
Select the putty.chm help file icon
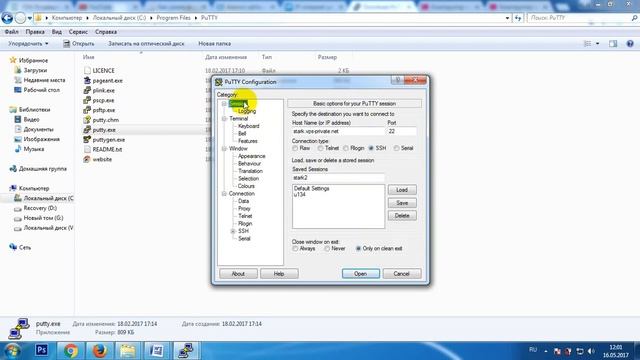(87, 120)
